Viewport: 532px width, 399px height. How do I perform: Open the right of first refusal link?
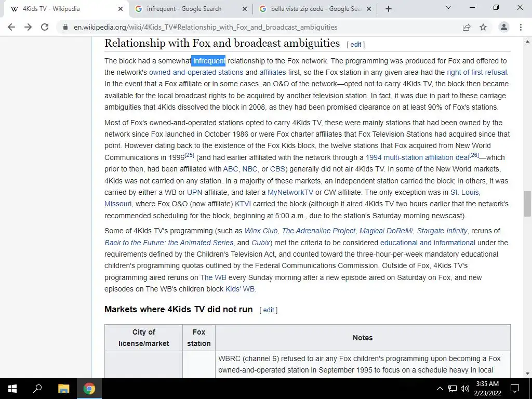pos(477,72)
